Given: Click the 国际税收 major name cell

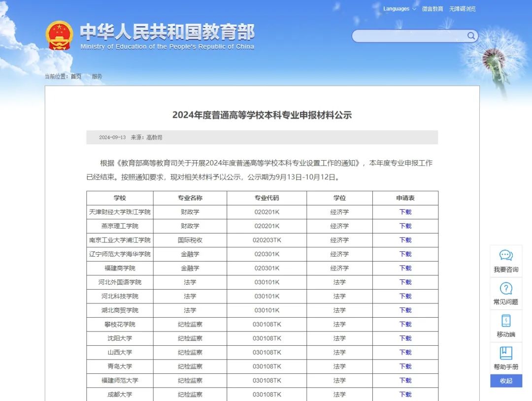Looking at the screenshot, I should click(190, 240).
